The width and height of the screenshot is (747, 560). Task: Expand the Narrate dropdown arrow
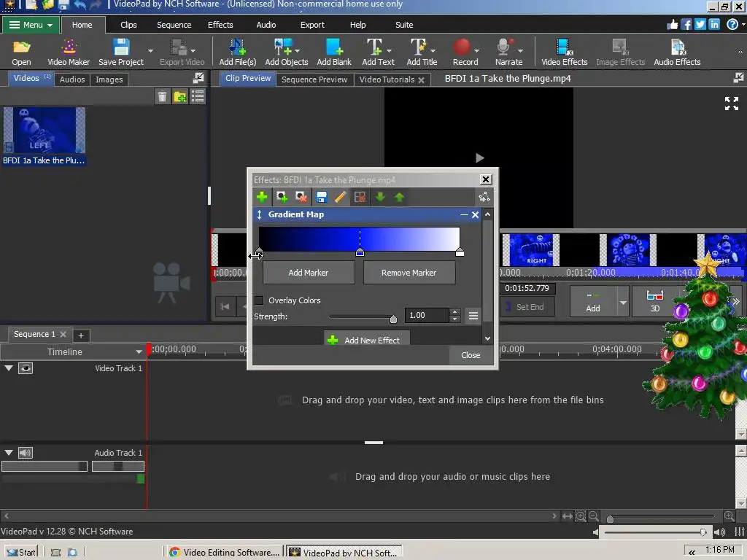coord(520,50)
